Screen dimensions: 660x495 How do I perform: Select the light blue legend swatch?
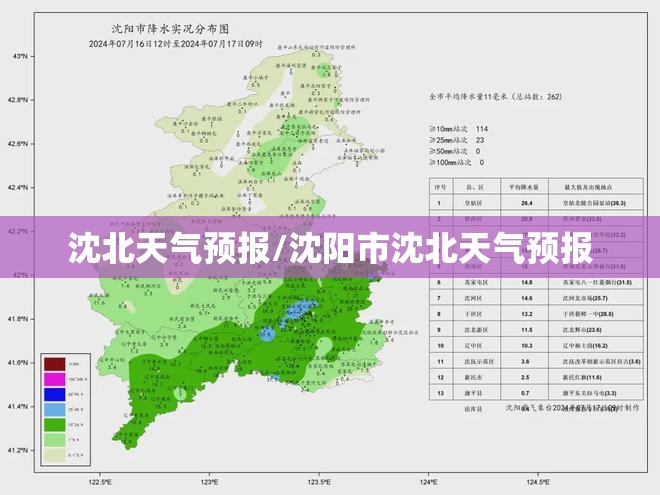pos(55,410)
